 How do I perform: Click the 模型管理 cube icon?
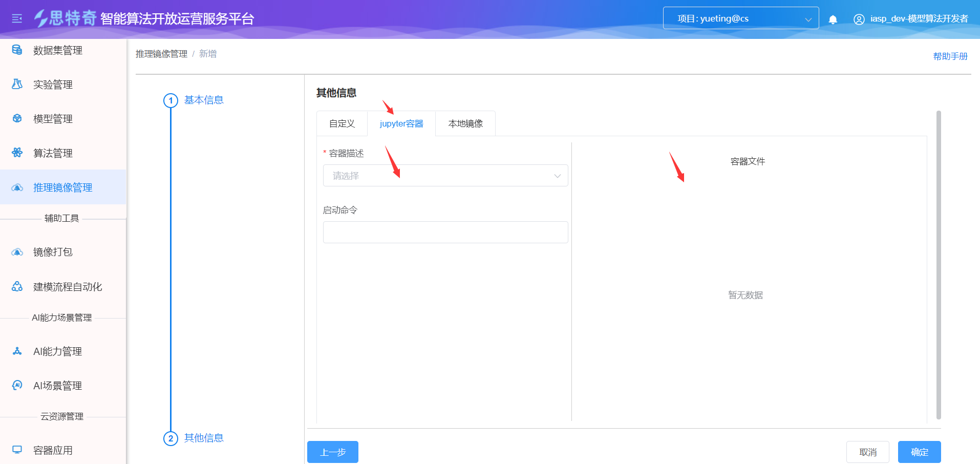click(17, 118)
